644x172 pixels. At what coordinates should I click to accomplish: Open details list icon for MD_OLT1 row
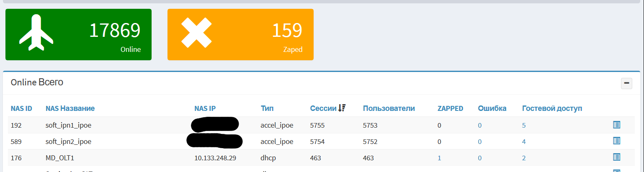click(x=616, y=157)
